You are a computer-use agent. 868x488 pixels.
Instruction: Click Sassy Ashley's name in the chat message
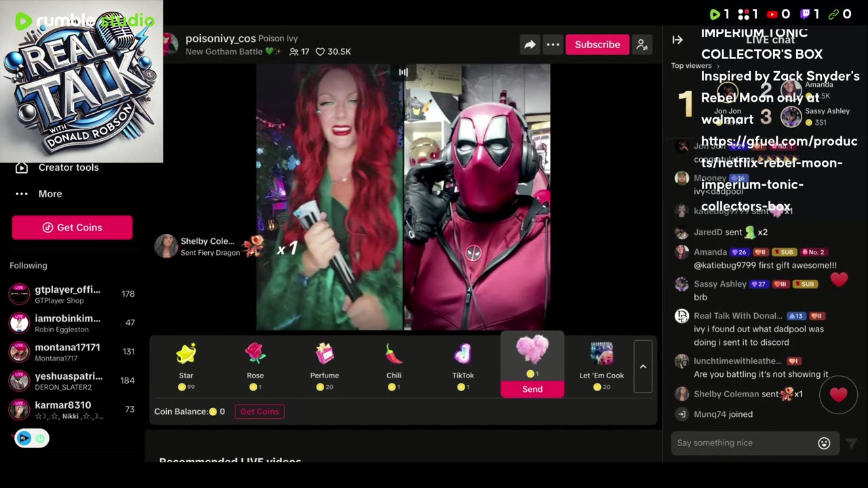(720, 284)
